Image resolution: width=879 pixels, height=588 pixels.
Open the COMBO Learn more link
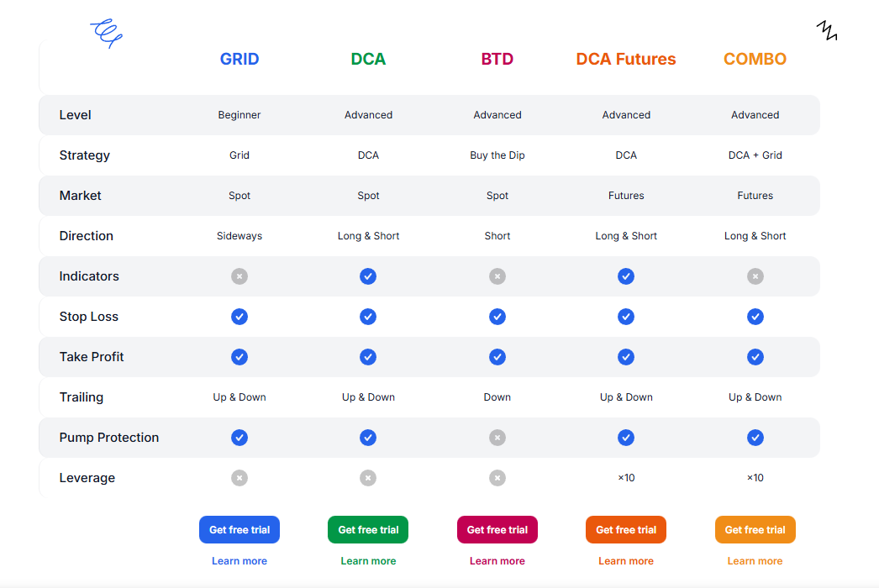click(755, 561)
